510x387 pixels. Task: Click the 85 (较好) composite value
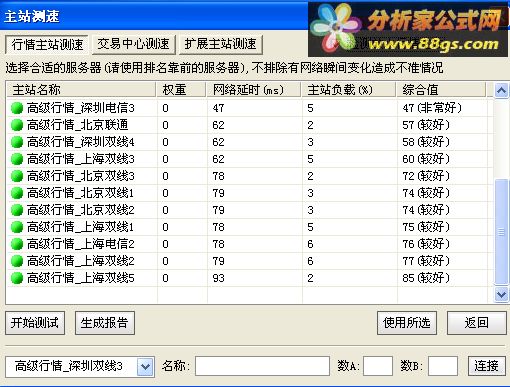426,278
